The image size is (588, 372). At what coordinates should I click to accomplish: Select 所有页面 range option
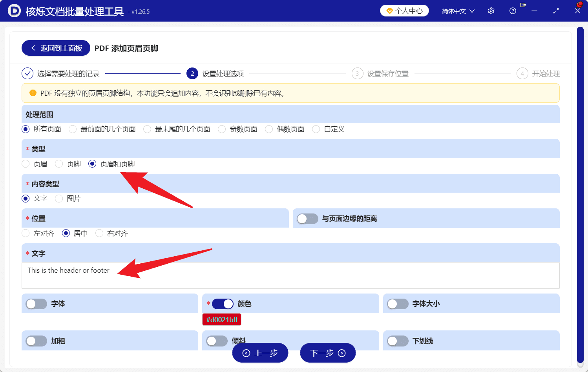pyautogui.click(x=41, y=129)
